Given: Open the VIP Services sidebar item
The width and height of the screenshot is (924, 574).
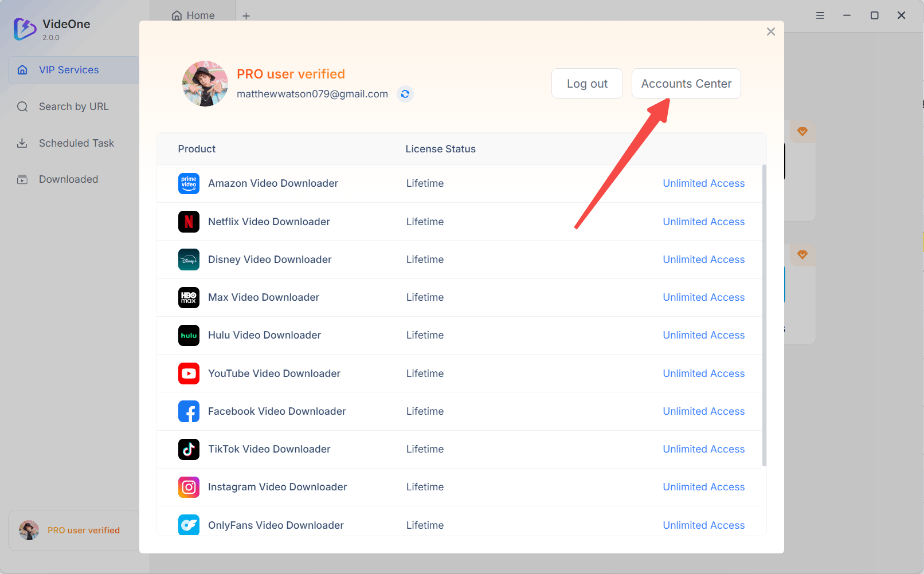Looking at the screenshot, I should (69, 70).
